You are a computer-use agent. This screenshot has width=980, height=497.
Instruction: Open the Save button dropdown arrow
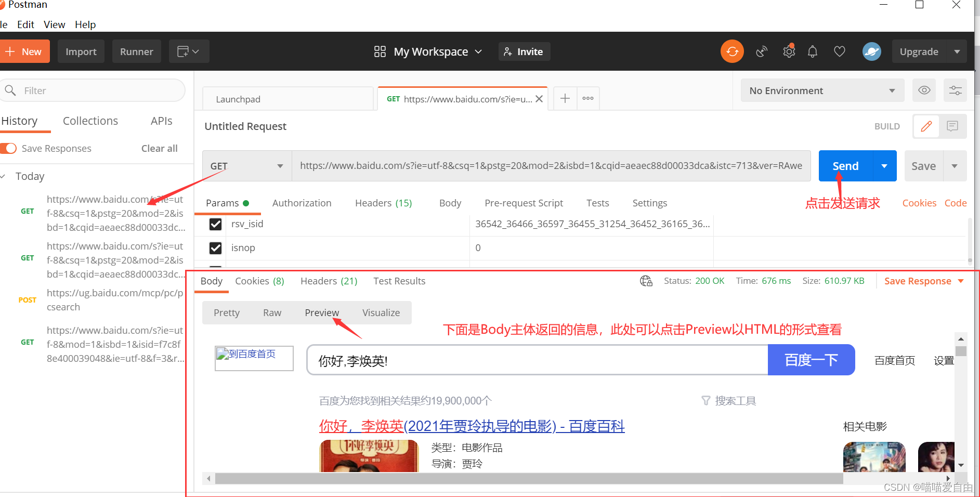pos(955,166)
